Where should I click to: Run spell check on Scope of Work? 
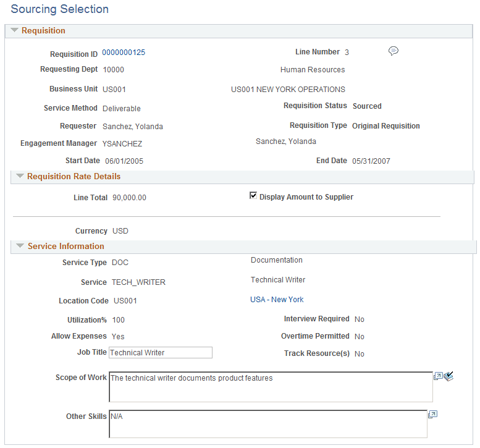click(x=448, y=376)
